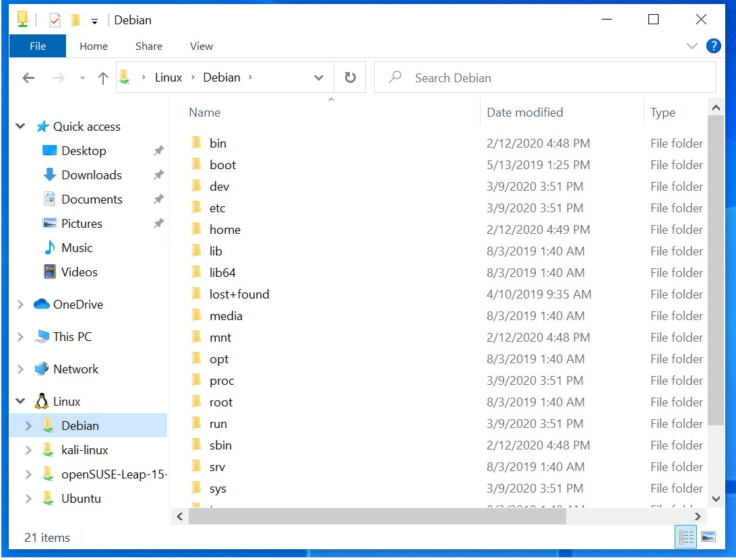736x560 pixels.
Task: Expand the OneDrive tree node
Action: 20,305
